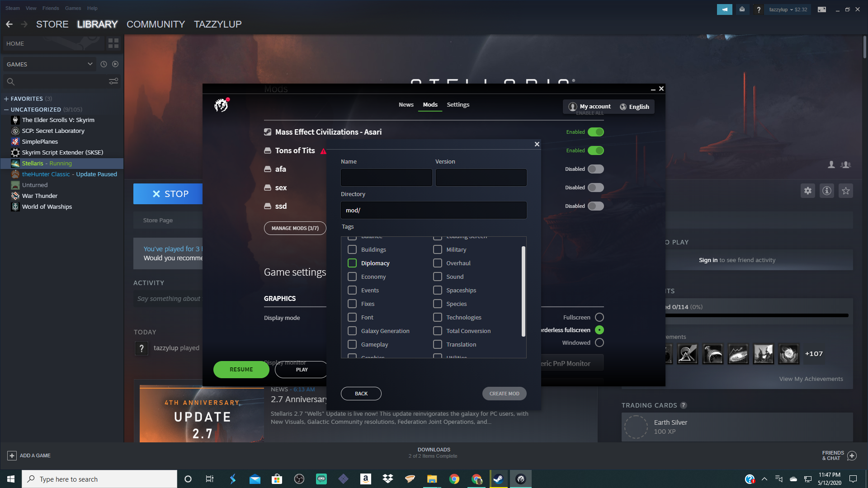Screen dimensions: 868x488
Task: Click the Amazon taskbar icon
Action: click(366, 479)
